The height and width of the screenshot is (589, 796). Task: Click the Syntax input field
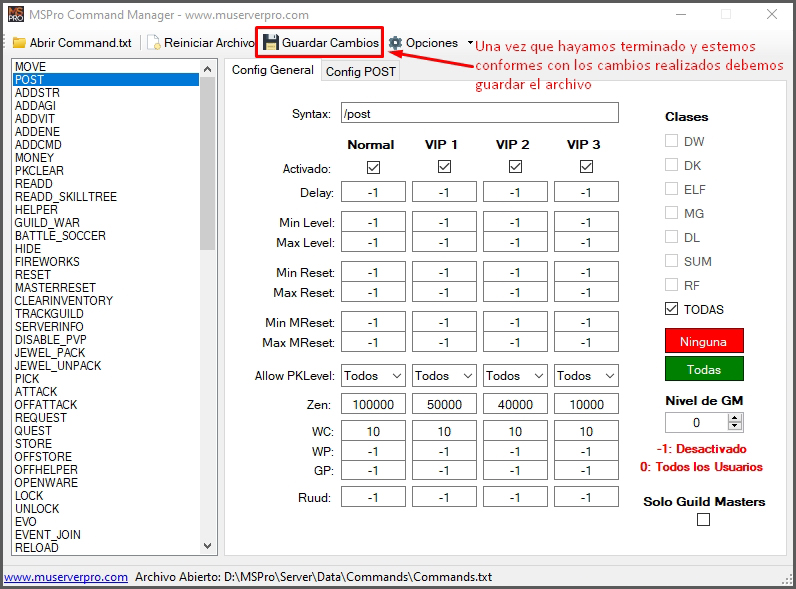pos(479,113)
